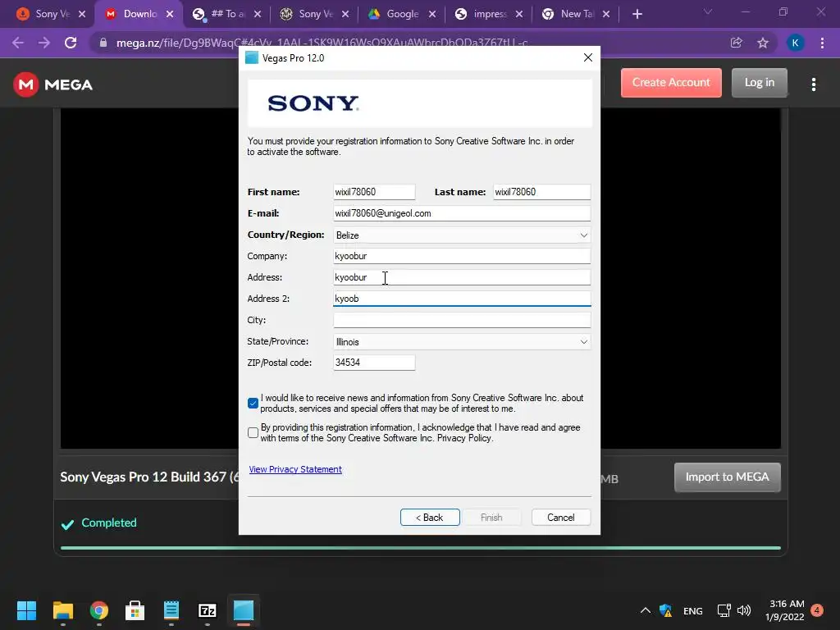Open the Windows Start menu
Viewport: 840px width, 630px height.
point(26,610)
